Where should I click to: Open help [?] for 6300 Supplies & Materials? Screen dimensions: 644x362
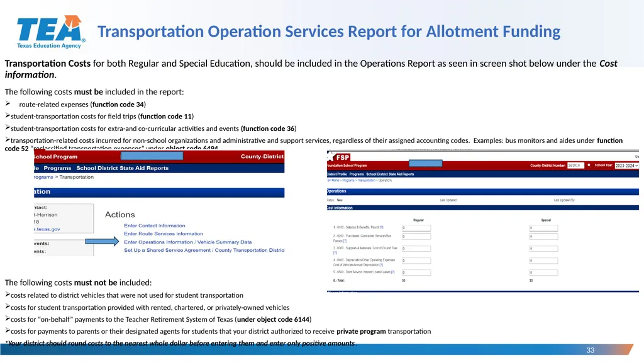pyautogui.click(x=335, y=252)
